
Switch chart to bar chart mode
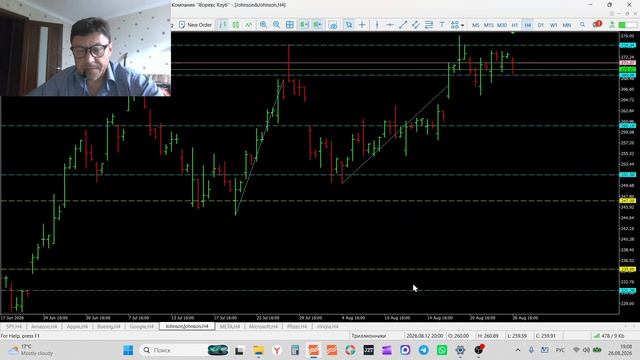pos(222,25)
